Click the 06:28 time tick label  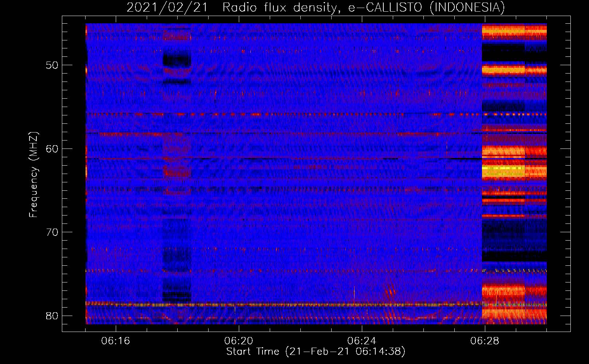[x=485, y=341]
